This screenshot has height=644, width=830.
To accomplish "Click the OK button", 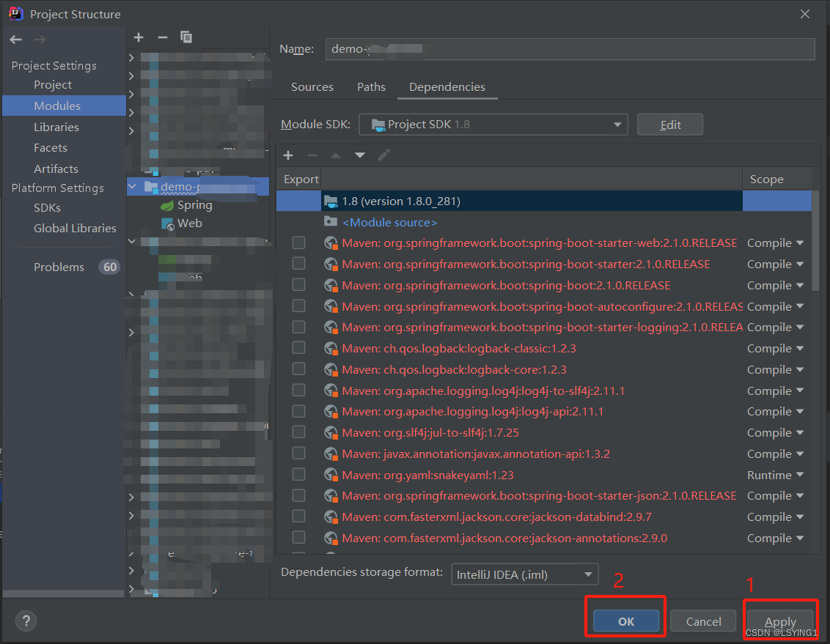I will click(x=626, y=621).
